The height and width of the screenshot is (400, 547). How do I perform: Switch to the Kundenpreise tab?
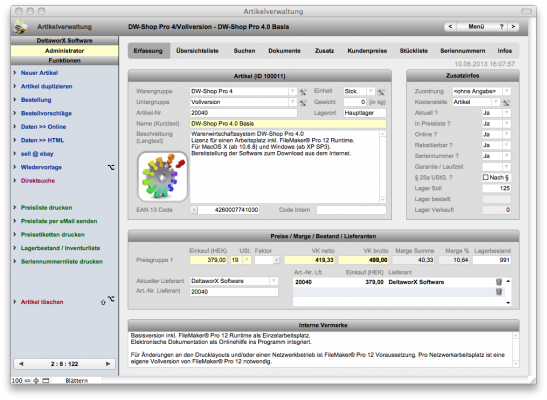(x=367, y=51)
